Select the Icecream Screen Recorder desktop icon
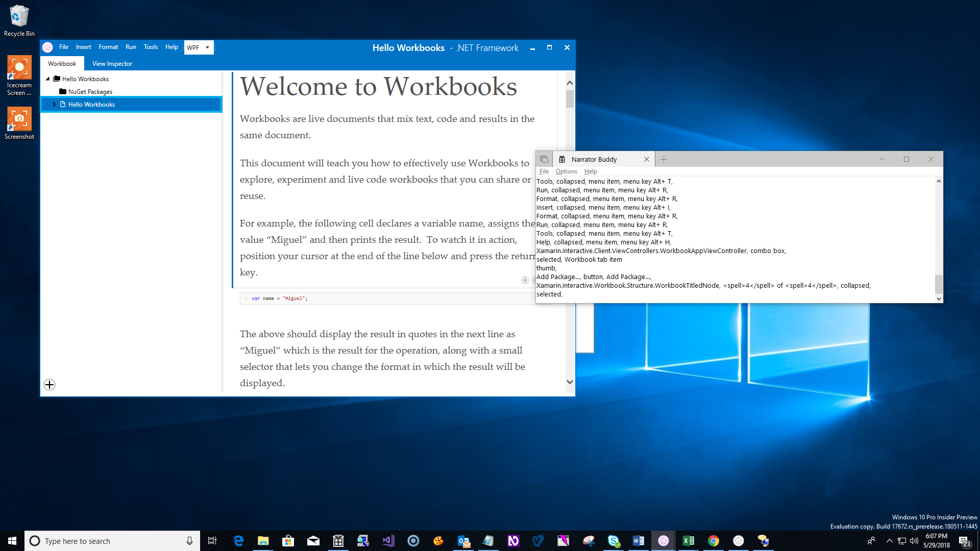This screenshot has width=980, height=551. [19, 76]
